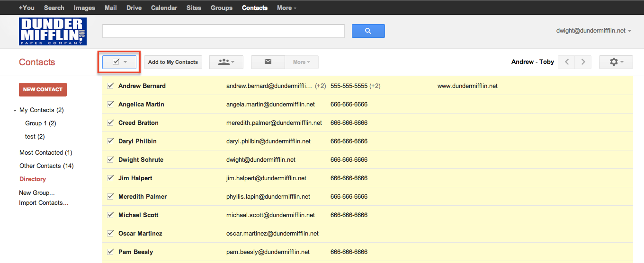Open Search in the top bar
The height and width of the screenshot is (263, 644).
[x=54, y=8]
